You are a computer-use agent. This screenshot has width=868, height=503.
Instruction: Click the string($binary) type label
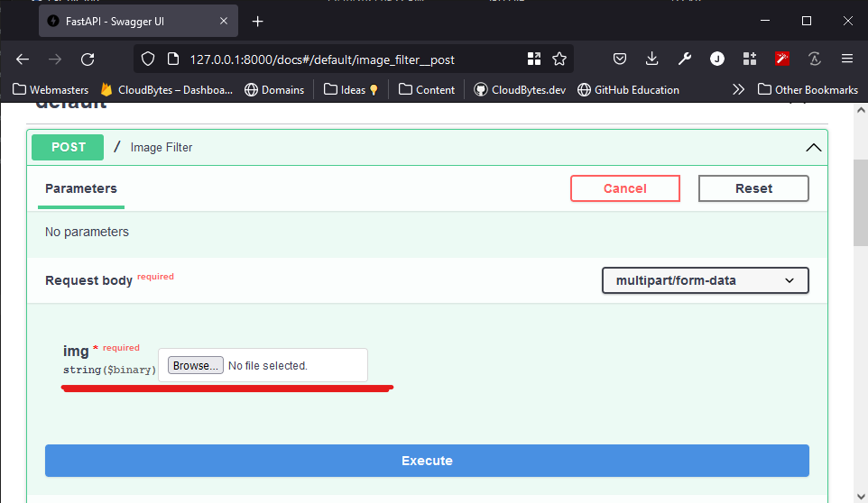[109, 370]
